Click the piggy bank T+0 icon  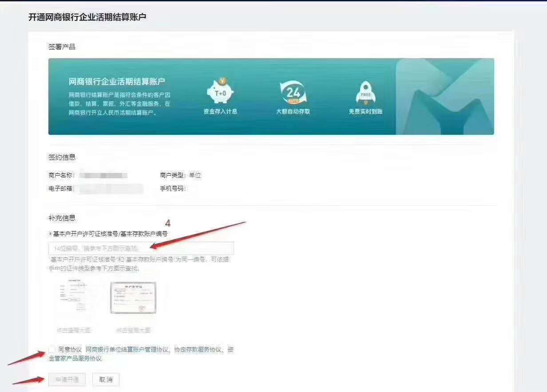click(220, 92)
